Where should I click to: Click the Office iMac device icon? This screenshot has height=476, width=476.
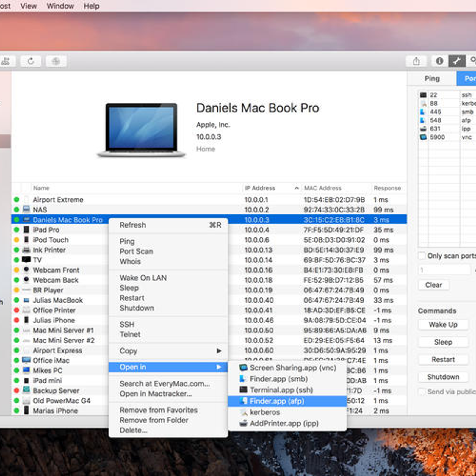[x=26, y=360]
